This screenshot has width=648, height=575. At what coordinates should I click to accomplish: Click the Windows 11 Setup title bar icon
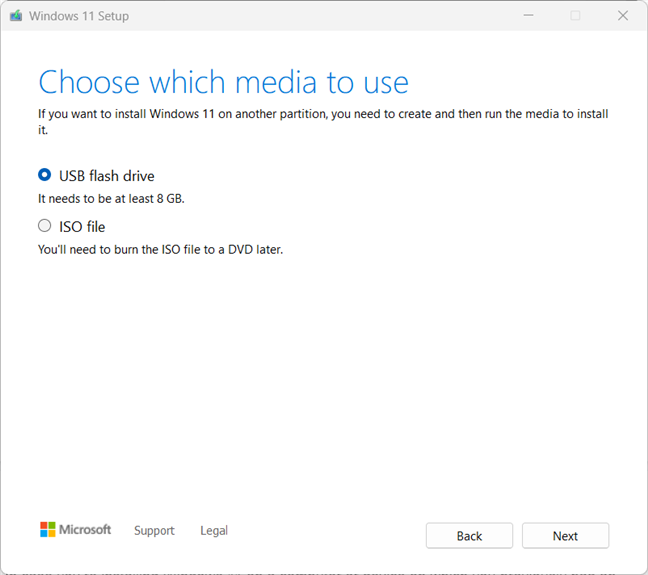click(16, 16)
